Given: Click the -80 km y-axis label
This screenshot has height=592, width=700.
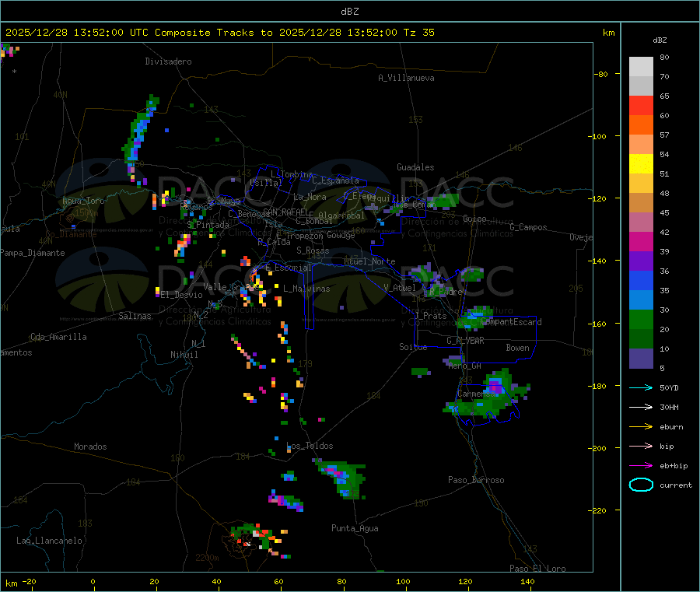Looking at the screenshot, I should click(x=601, y=74).
